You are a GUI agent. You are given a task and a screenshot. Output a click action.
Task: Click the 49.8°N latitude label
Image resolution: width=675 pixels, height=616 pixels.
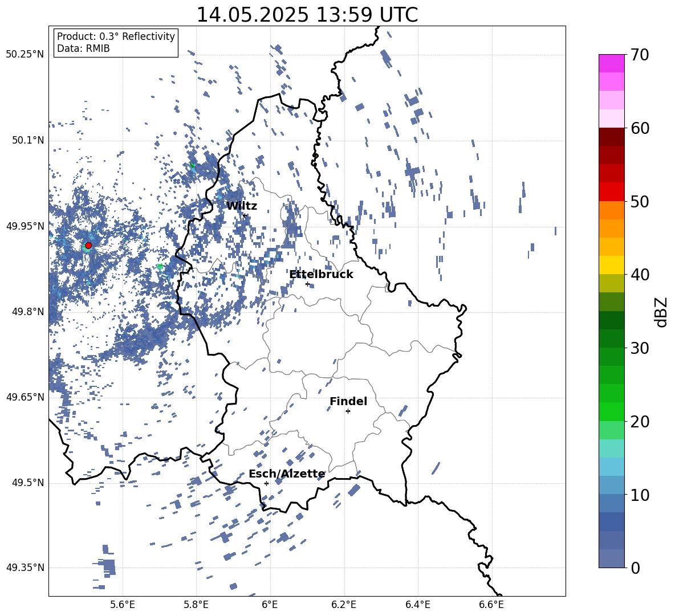[x=28, y=312]
